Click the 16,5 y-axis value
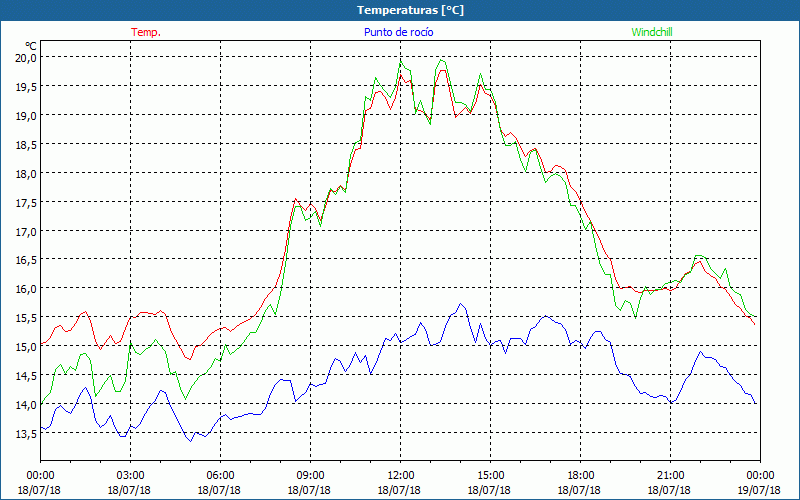 click(x=26, y=260)
